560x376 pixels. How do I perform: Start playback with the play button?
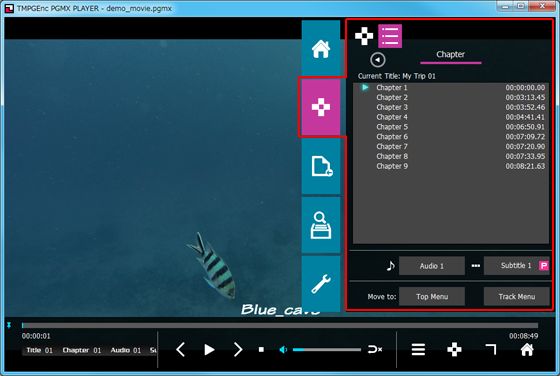pos(209,350)
